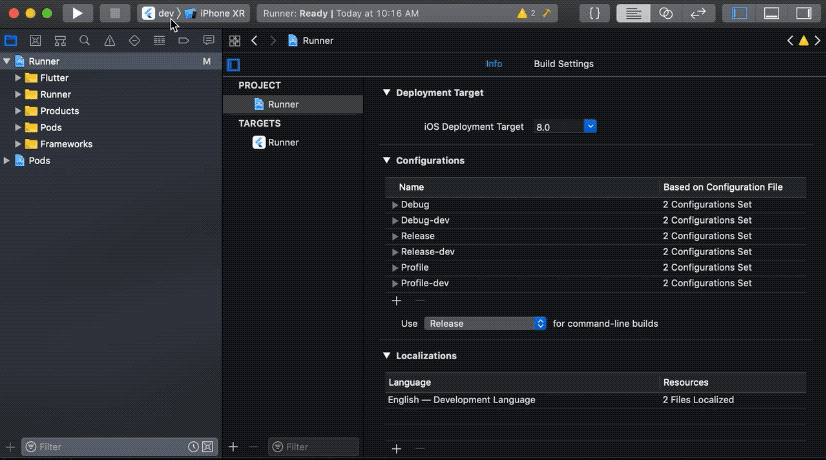Add a target with plus button
Image resolution: width=826 pixels, height=460 pixels.
tap(233, 447)
